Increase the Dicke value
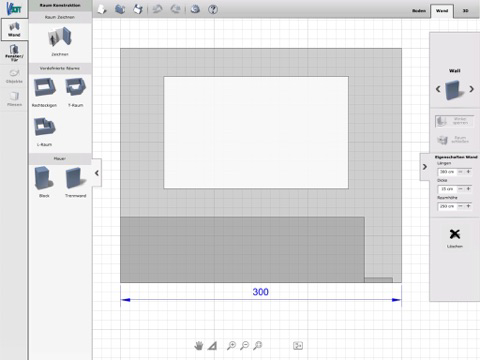 (468, 189)
